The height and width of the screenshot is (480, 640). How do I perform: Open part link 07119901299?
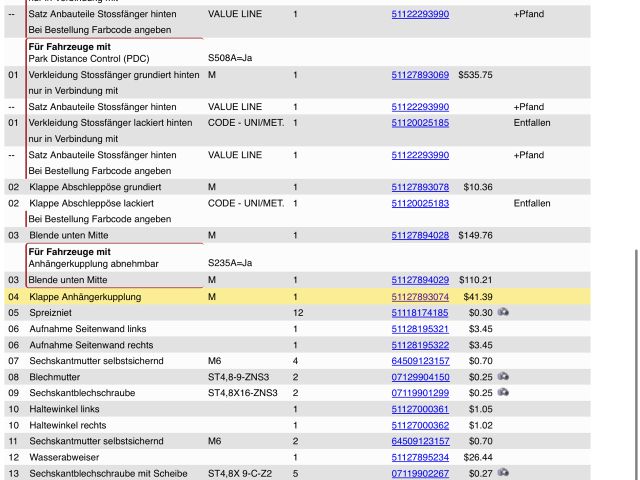tap(420, 393)
